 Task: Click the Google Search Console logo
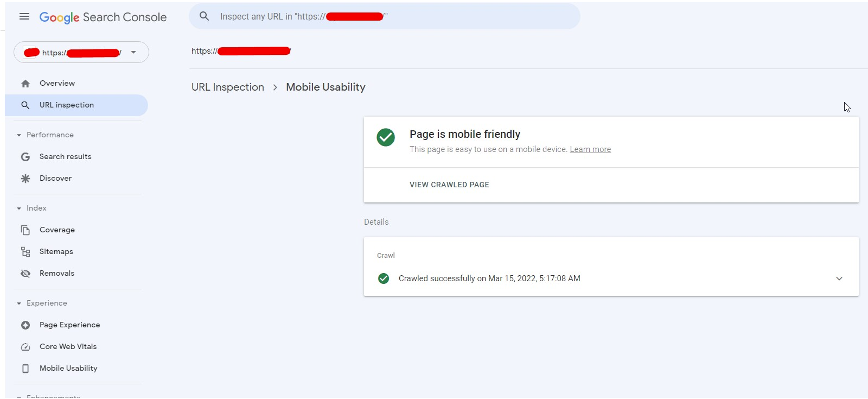point(103,17)
